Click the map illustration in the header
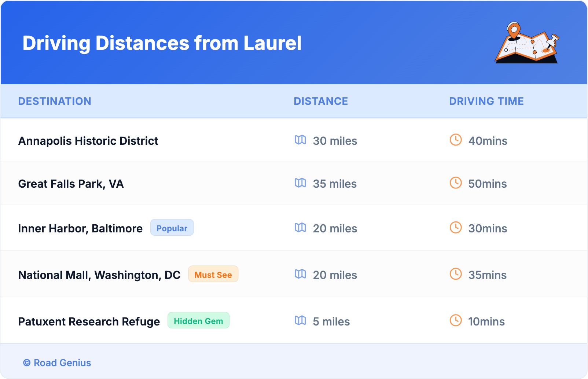Image resolution: width=588 pixels, height=379 pixels. coord(527,43)
